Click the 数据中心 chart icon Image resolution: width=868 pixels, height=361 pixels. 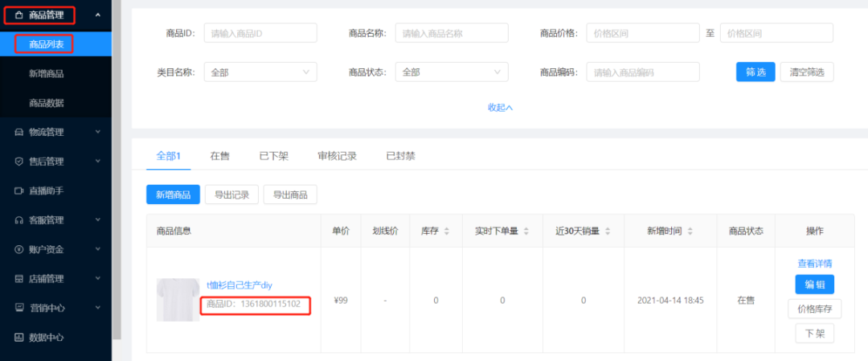(18, 337)
